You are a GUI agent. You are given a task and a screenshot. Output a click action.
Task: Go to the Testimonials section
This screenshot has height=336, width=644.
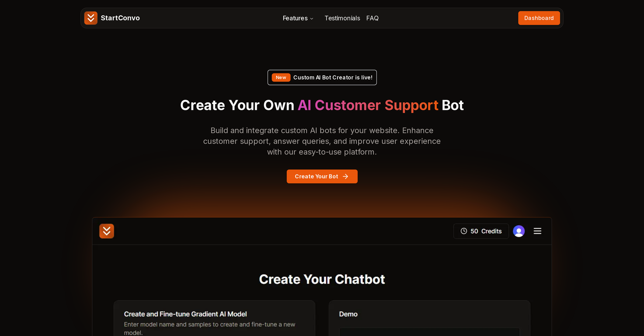[342, 18]
